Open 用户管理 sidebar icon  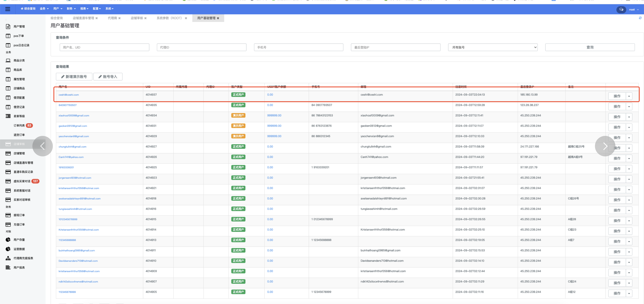coord(8,27)
